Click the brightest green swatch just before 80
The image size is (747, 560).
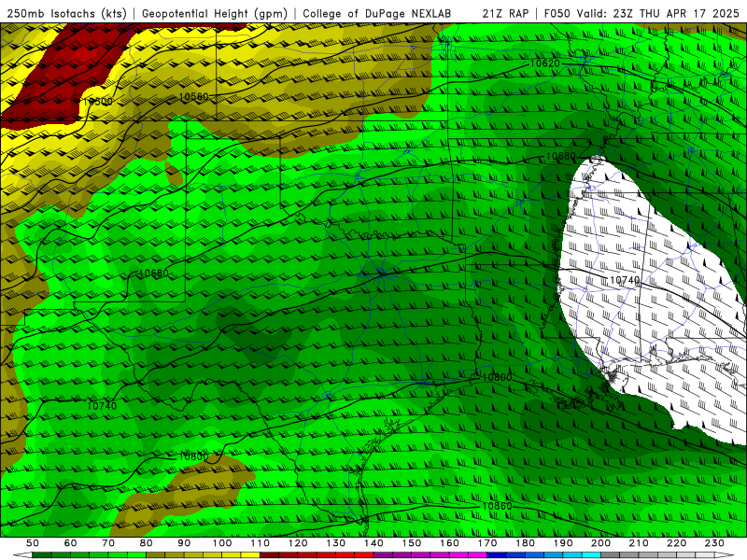click(136, 555)
